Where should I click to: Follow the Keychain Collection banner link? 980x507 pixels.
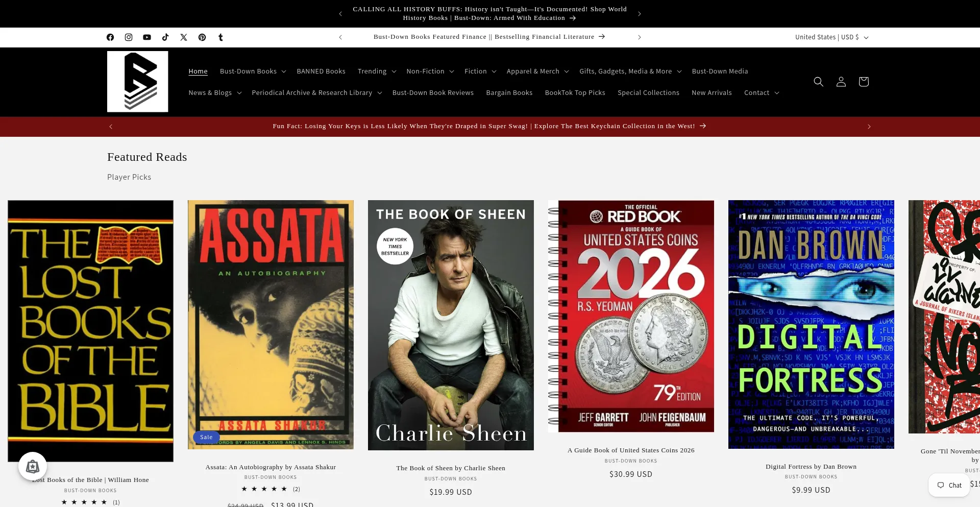[489, 126]
